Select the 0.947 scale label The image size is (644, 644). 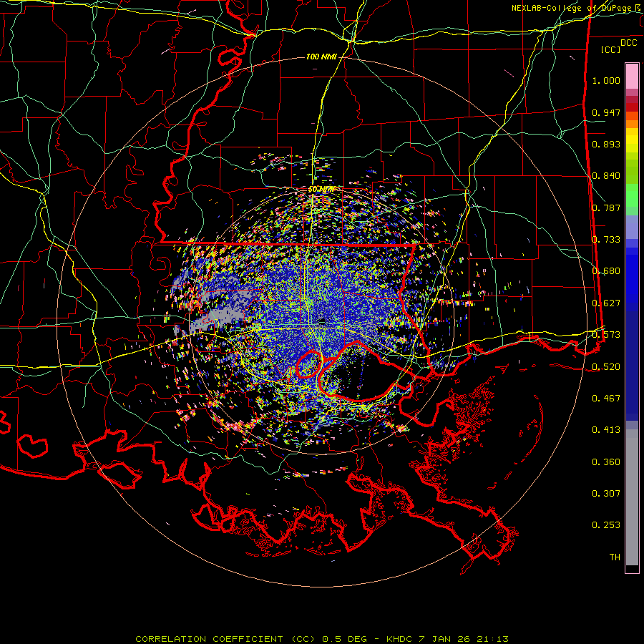coord(606,112)
